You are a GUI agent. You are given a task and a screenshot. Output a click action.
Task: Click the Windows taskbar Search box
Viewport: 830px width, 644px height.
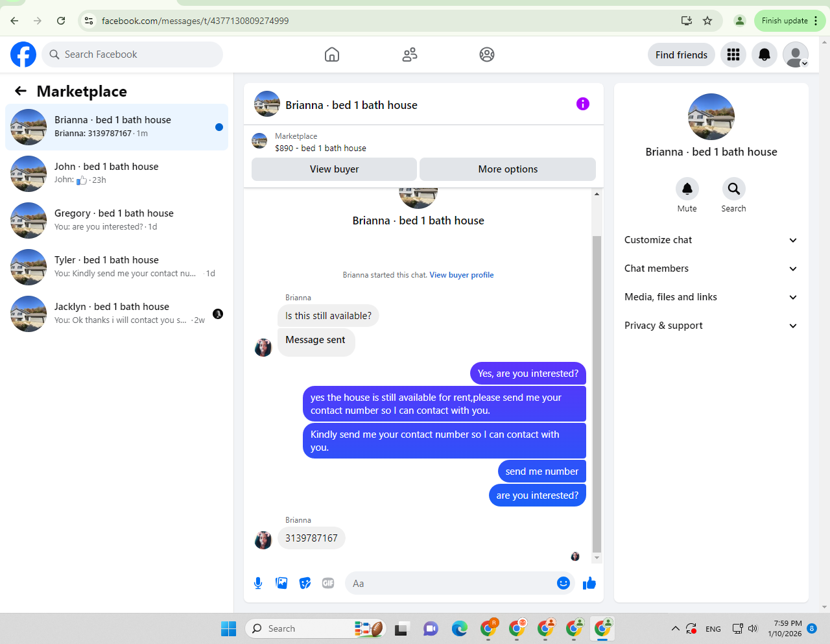click(x=316, y=628)
